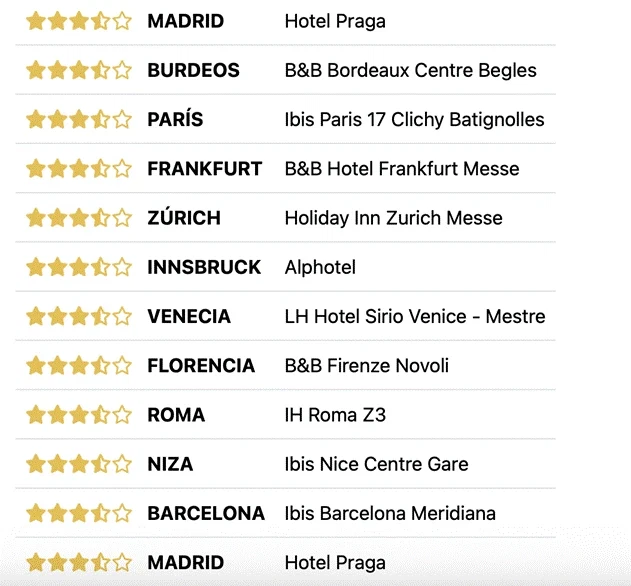Click the IH Roma Z3 hotel name
The height and width of the screenshot is (586, 631).
(335, 414)
